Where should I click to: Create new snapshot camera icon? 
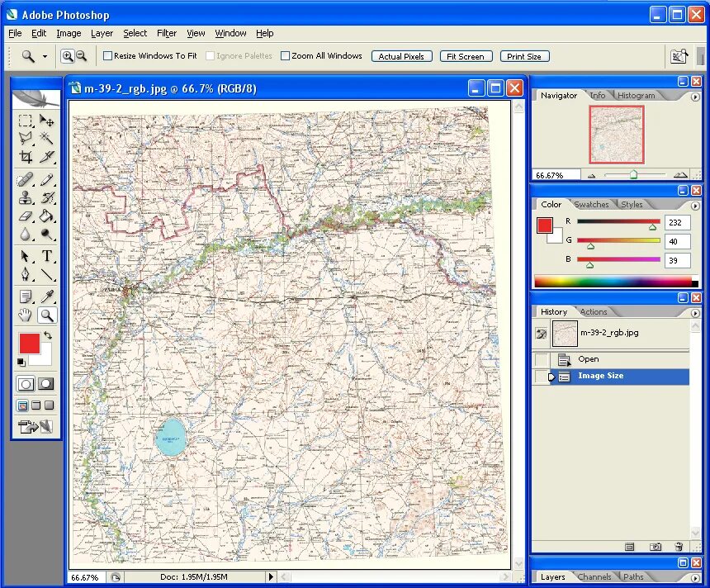pos(656,547)
